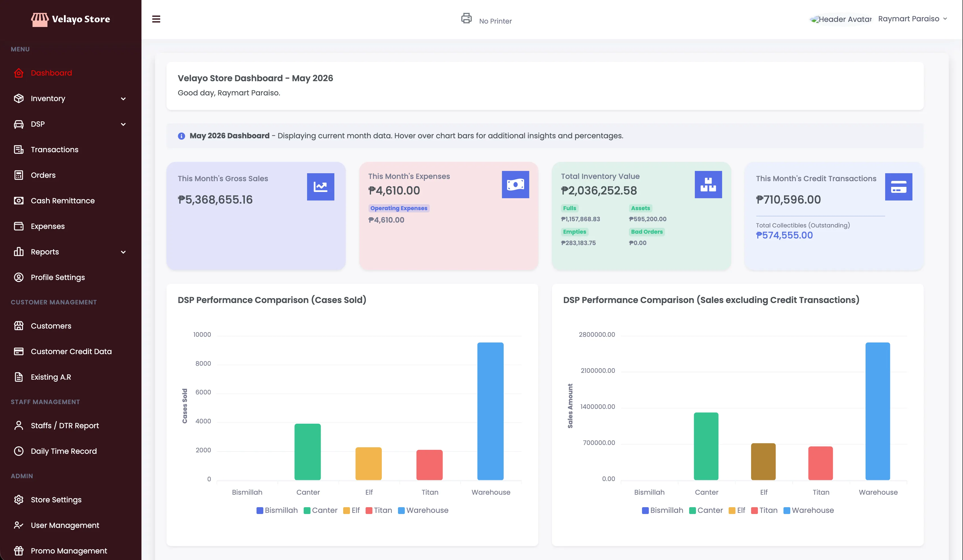
Task: Click the Elf bar in Sales Amount chart
Action: coord(764,462)
